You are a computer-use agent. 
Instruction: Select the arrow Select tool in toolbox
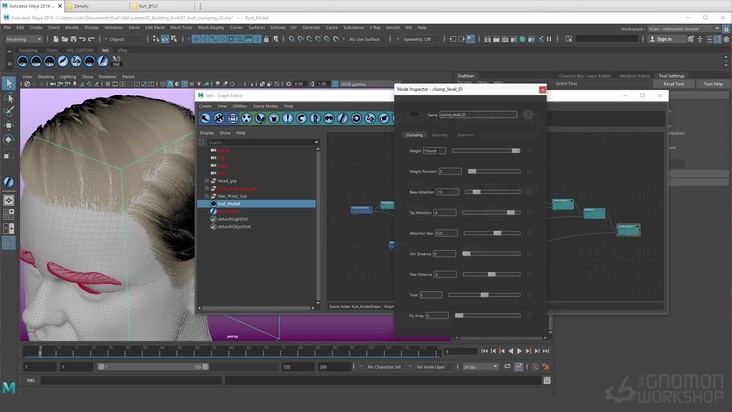click(9, 84)
